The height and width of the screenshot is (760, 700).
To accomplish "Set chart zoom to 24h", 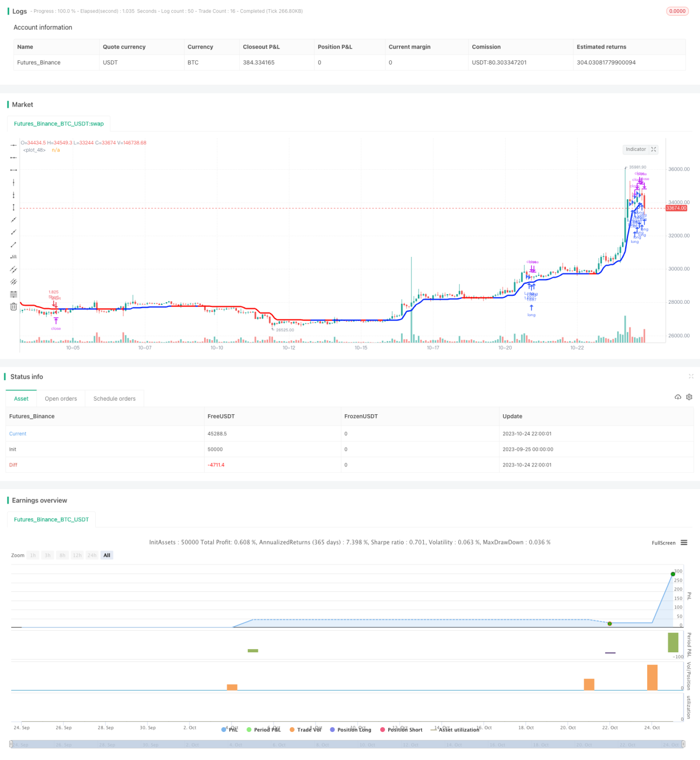I will [92, 555].
